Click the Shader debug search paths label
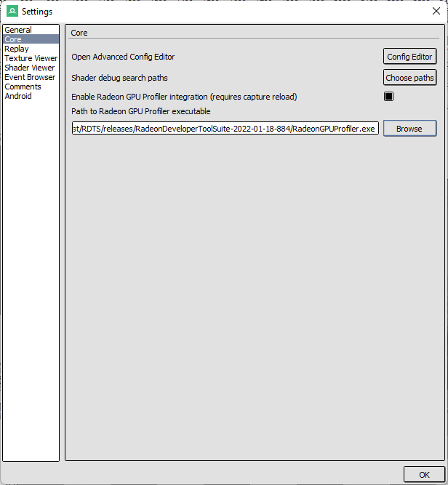 119,78
